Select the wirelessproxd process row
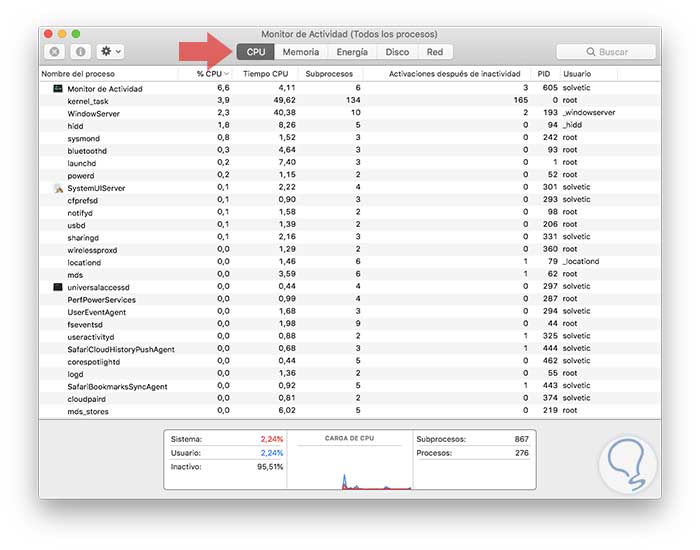This screenshot has height=550, width=700. click(x=350, y=250)
